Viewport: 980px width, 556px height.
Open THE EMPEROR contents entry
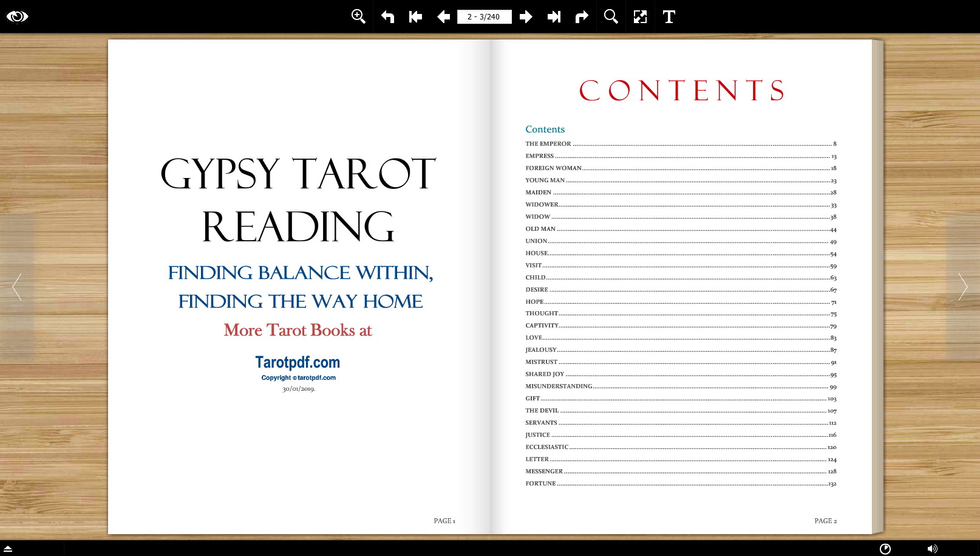[548, 144]
